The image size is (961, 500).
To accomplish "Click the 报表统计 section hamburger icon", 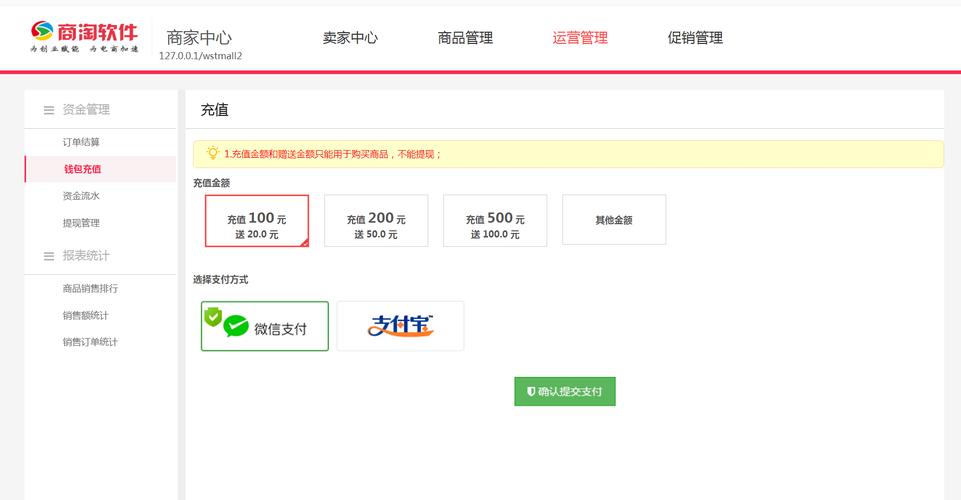I will click(49, 256).
